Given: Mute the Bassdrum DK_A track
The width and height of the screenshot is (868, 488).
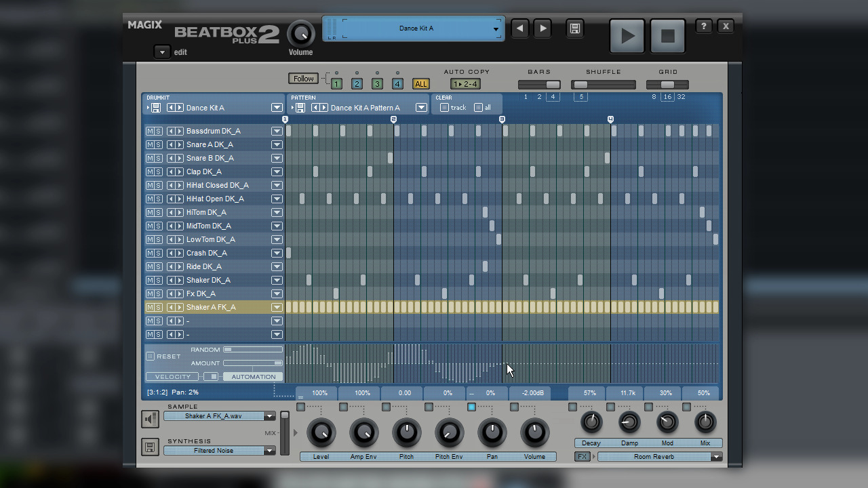Looking at the screenshot, I should click(x=150, y=131).
